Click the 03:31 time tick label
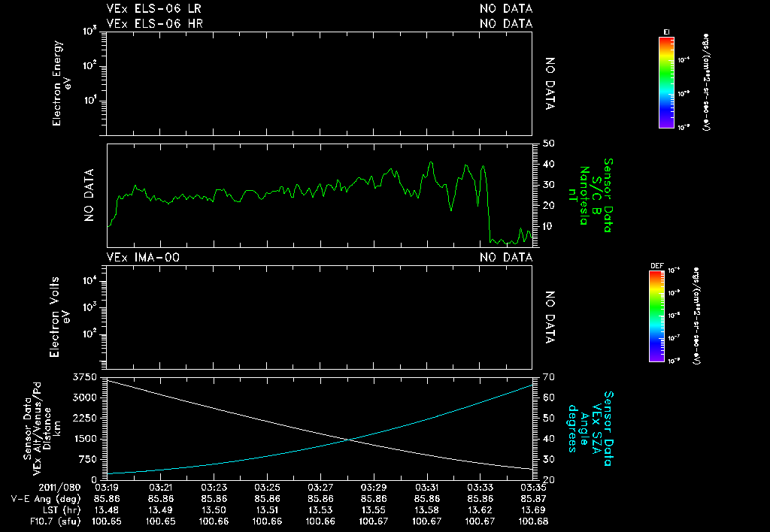770x532 pixels. point(427,488)
